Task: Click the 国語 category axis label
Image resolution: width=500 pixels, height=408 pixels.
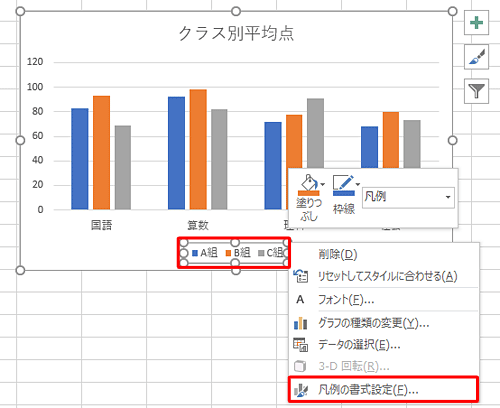Action: (x=102, y=225)
